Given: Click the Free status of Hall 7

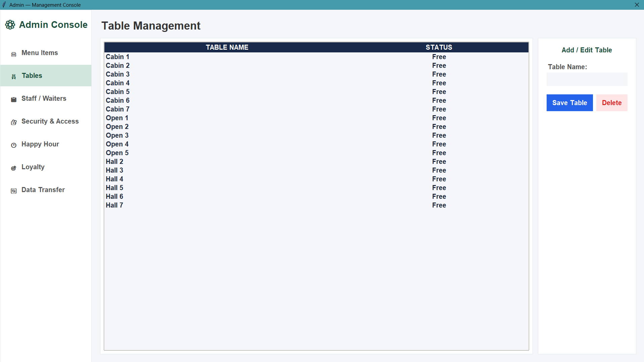Looking at the screenshot, I should (439, 205).
